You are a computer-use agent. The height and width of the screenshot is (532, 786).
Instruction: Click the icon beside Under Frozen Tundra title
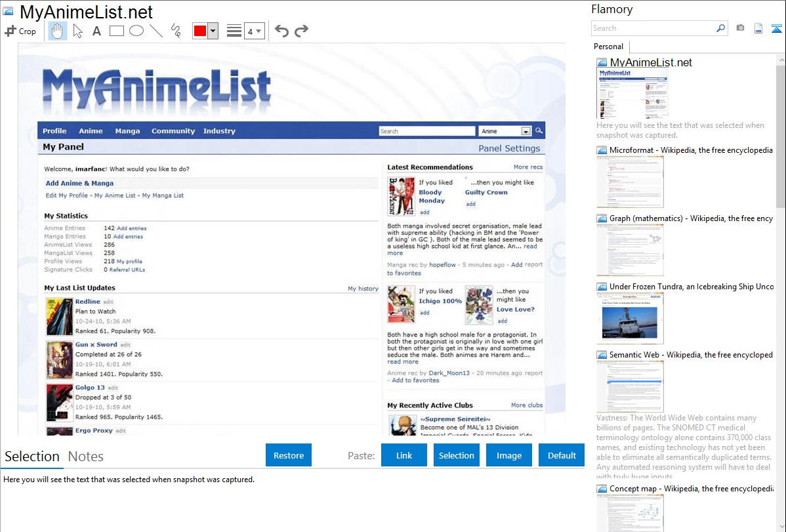pyautogui.click(x=602, y=286)
